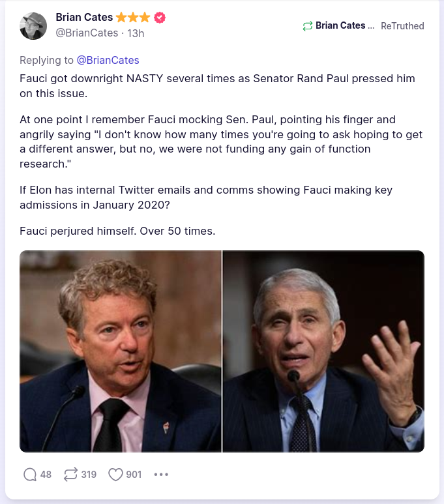Click the @BrianCates handle under author name
Viewport: 444px width, 504px height.
pos(87,33)
